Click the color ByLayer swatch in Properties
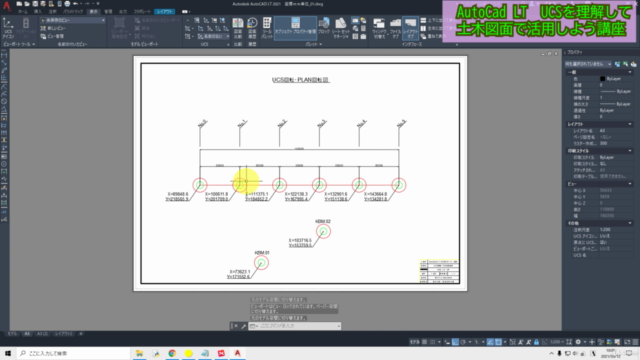Viewport: 640px width, 360px height. (x=602, y=79)
